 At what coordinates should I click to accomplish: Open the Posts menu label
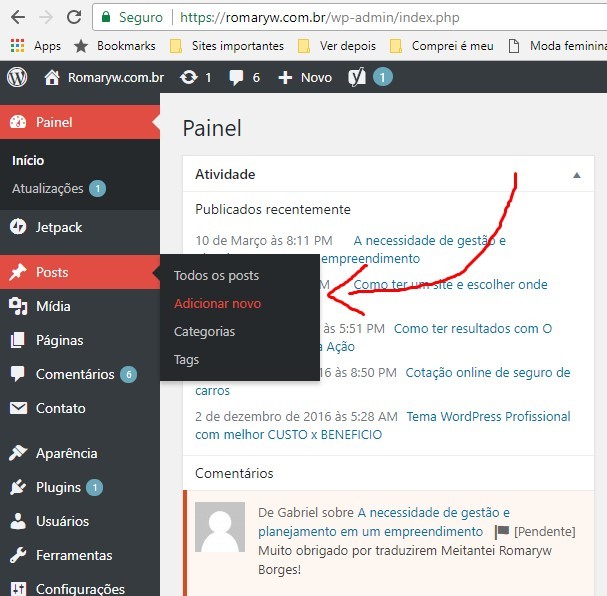coord(52,272)
